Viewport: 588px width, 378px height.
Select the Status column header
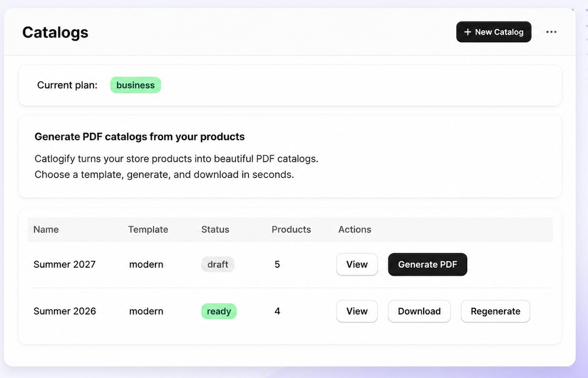click(x=215, y=229)
